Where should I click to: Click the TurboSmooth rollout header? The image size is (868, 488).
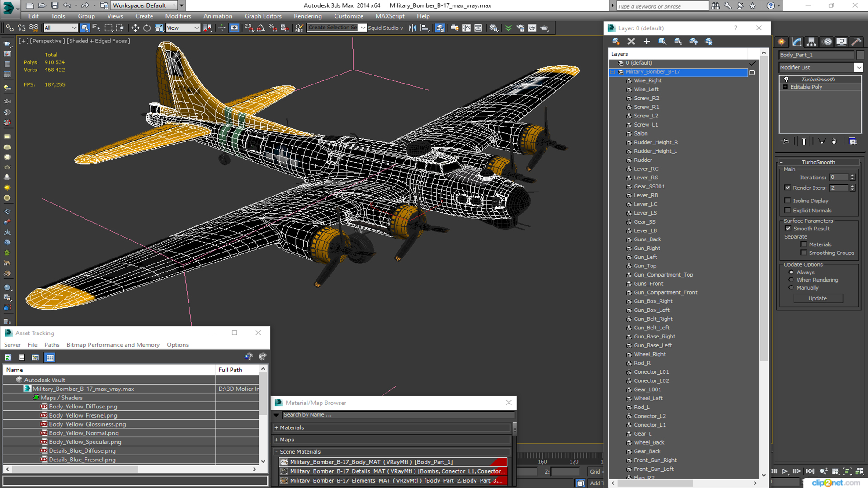click(x=818, y=162)
